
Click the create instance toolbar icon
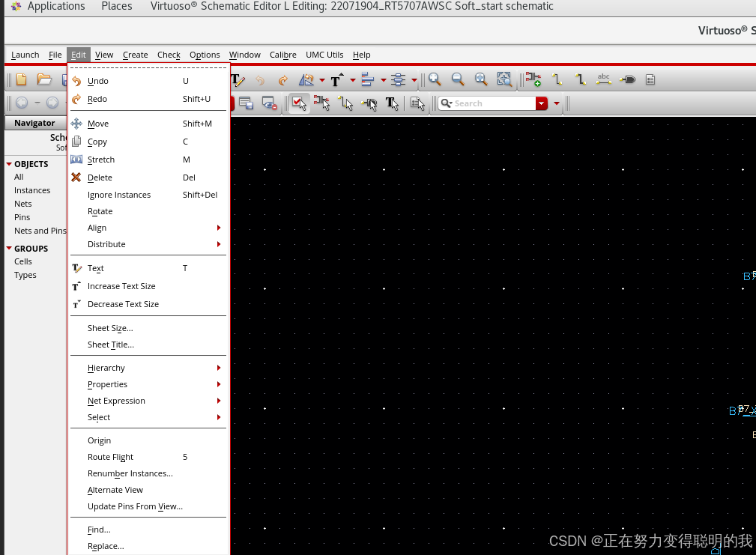[533, 79]
